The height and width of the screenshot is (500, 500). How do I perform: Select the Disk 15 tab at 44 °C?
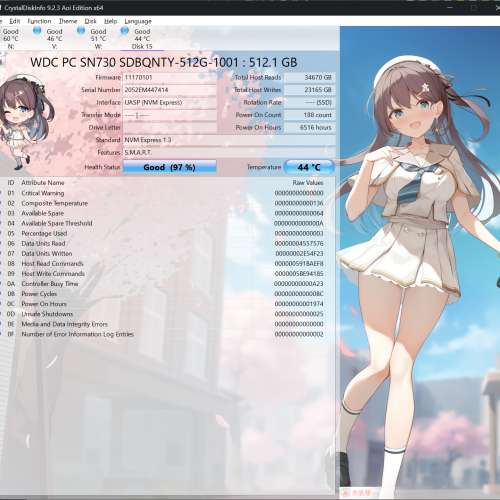click(142, 39)
